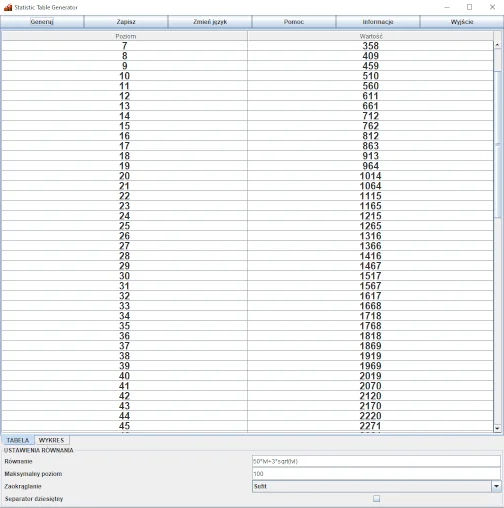Click the Wartość column header
Image resolution: width=504 pixels, height=508 pixels.
[x=371, y=36]
